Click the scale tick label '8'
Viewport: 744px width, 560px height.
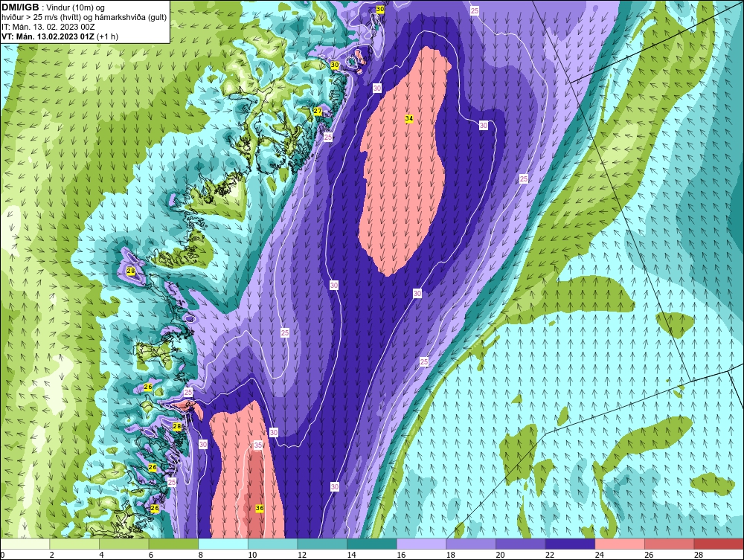tap(201, 555)
